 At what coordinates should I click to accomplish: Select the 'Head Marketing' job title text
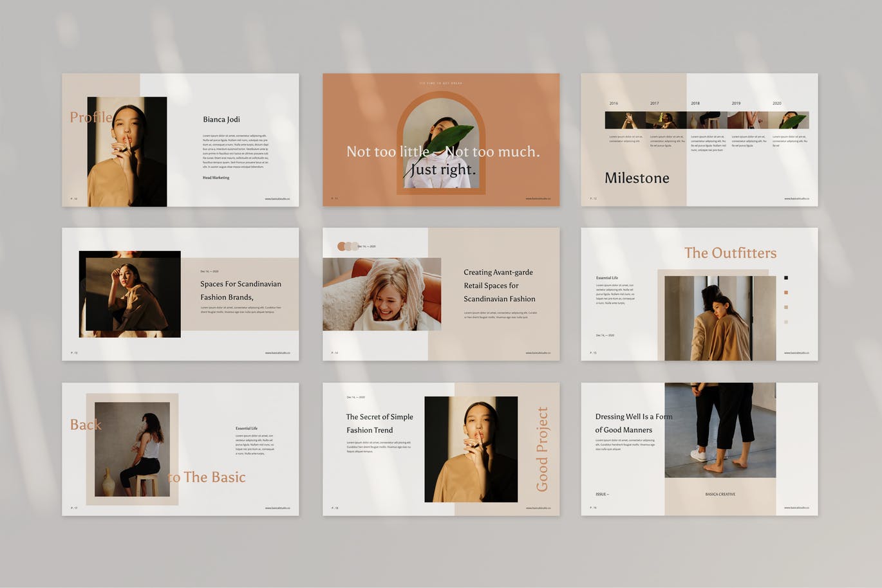[216, 178]
